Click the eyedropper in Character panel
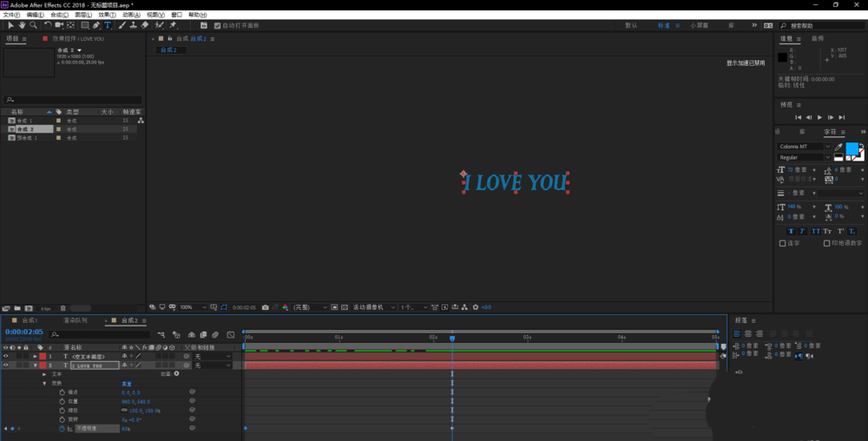The image size is (868, 441). [x=838, y=147]
